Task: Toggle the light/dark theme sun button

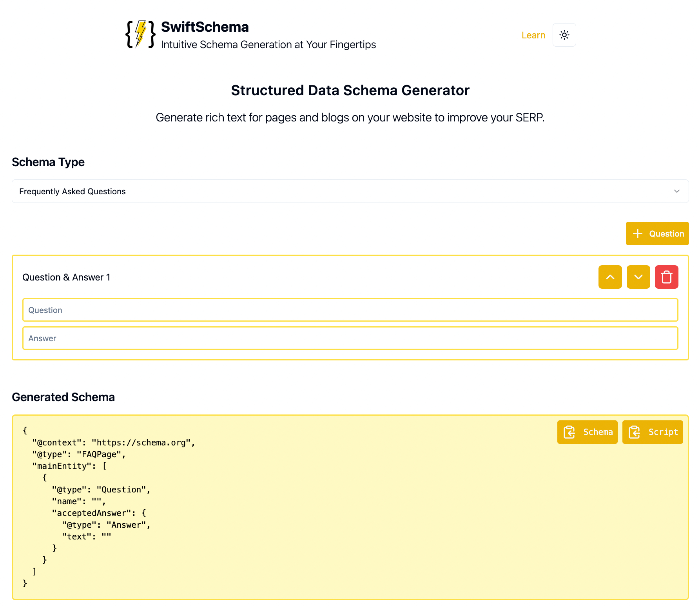Action: point(564,35)
